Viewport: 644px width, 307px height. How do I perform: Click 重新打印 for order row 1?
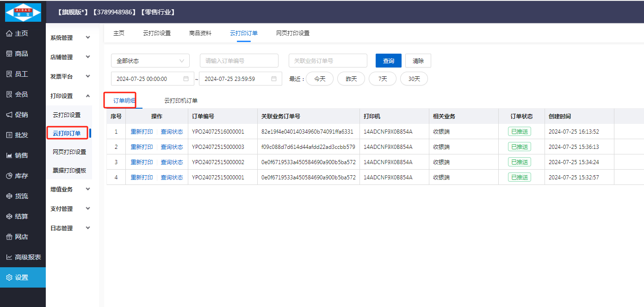[142, 132]
